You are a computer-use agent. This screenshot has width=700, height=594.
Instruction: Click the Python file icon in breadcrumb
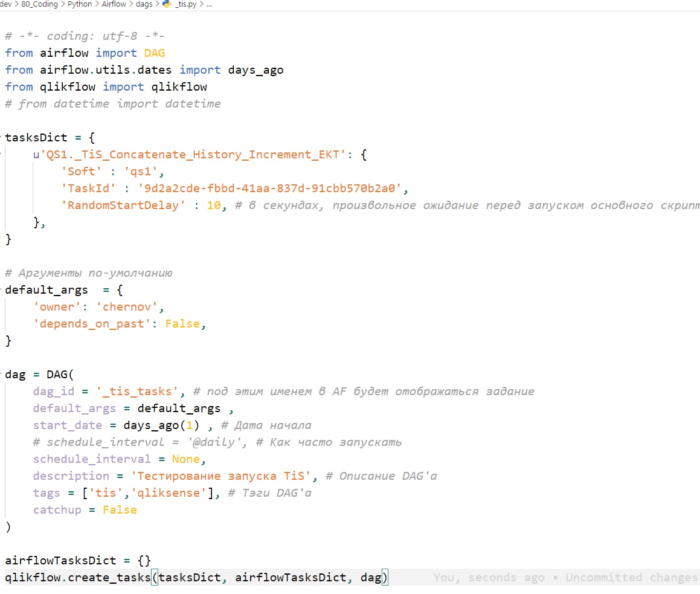(x=167, y=4)
